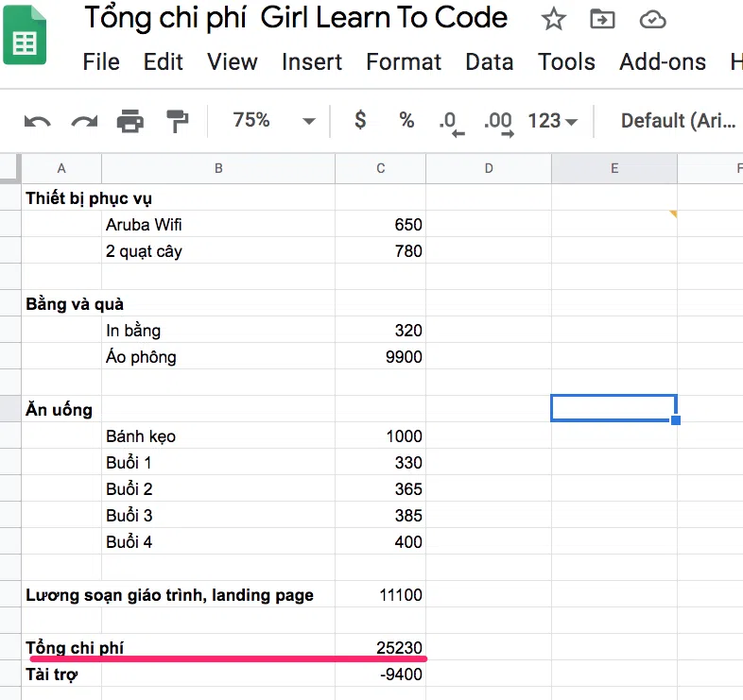743x700 pixels.
Task: Decrease decimal places
Action: [x=451, y=123]
